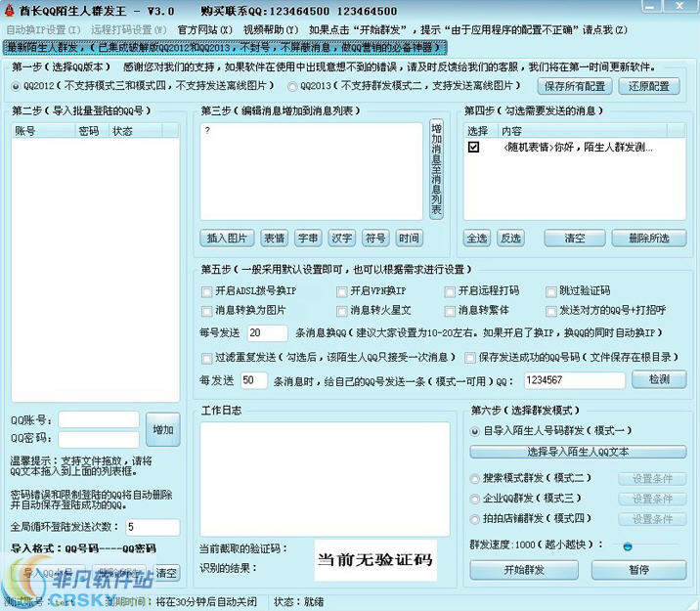This screenshot has height=611, width=700.
Task: Enable 开启远程打码 checkbox
Action: pos(450,292)
